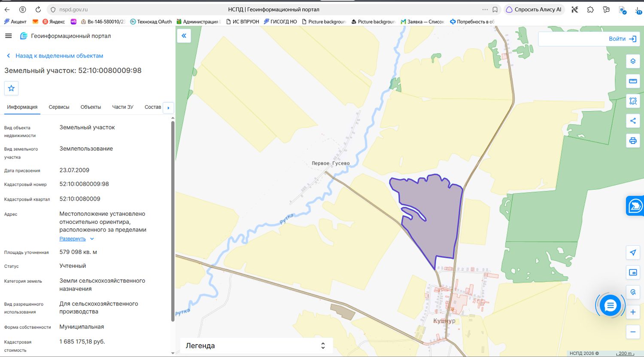Image resolution: width=644 pixels, height=357 pixels.
Task: Open the support chat bubble
Action: click(610, 305)
